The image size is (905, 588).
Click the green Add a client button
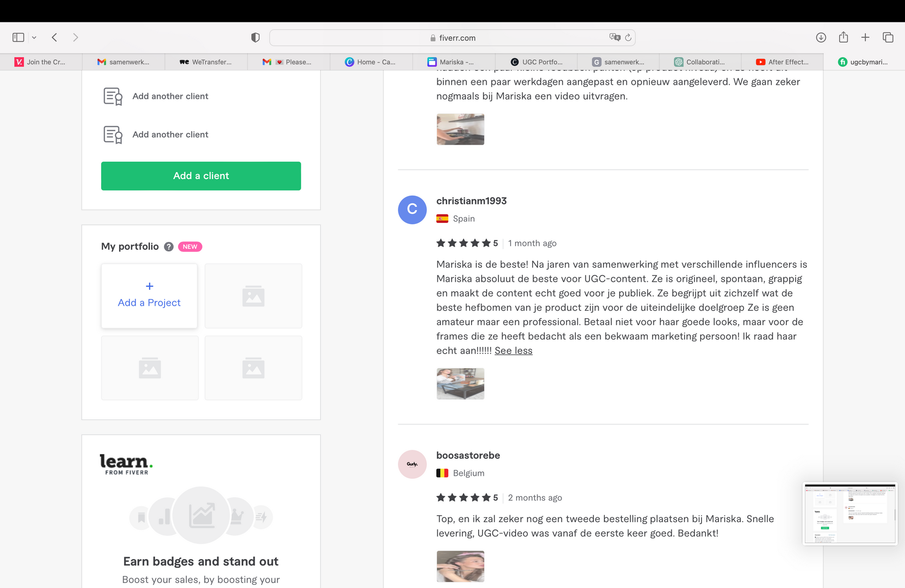pos(201,176)
